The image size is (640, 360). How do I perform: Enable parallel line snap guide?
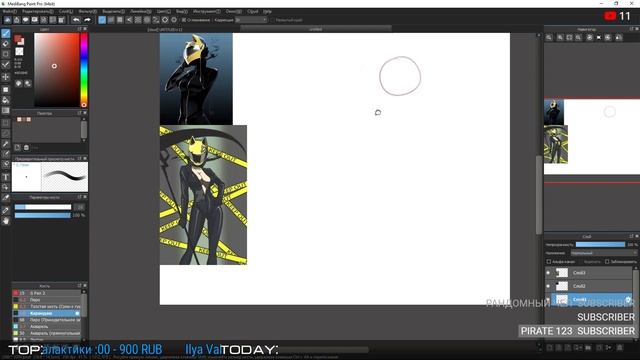click(111, 20)
